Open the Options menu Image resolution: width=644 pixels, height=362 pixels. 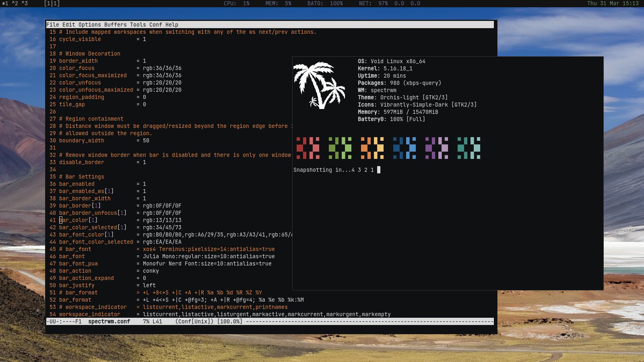[90, 25]
